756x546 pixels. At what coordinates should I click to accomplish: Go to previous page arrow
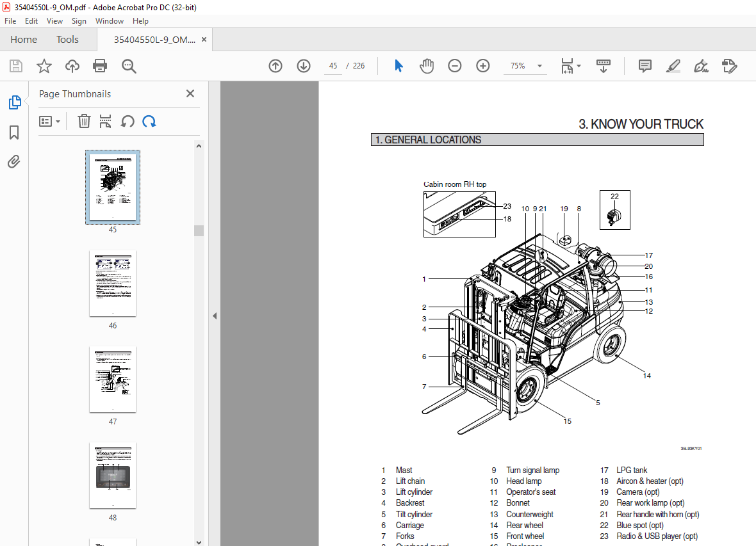275,66
